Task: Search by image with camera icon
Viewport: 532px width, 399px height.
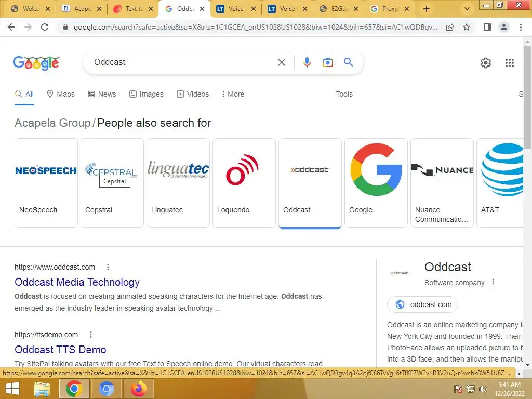Action: coord(327,62)
